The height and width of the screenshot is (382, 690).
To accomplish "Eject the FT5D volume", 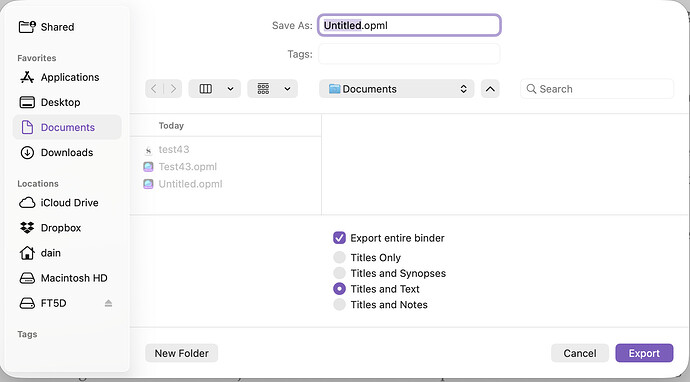I will (108, 303).
